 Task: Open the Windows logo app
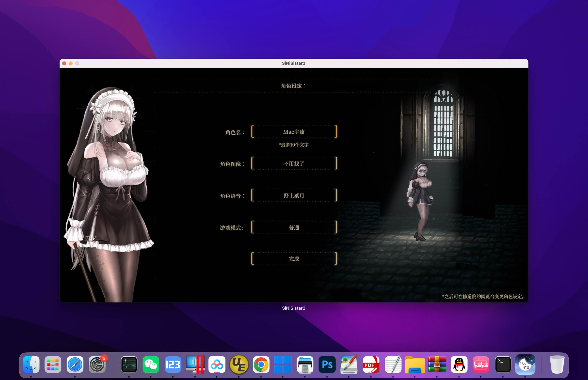point(283,364)
